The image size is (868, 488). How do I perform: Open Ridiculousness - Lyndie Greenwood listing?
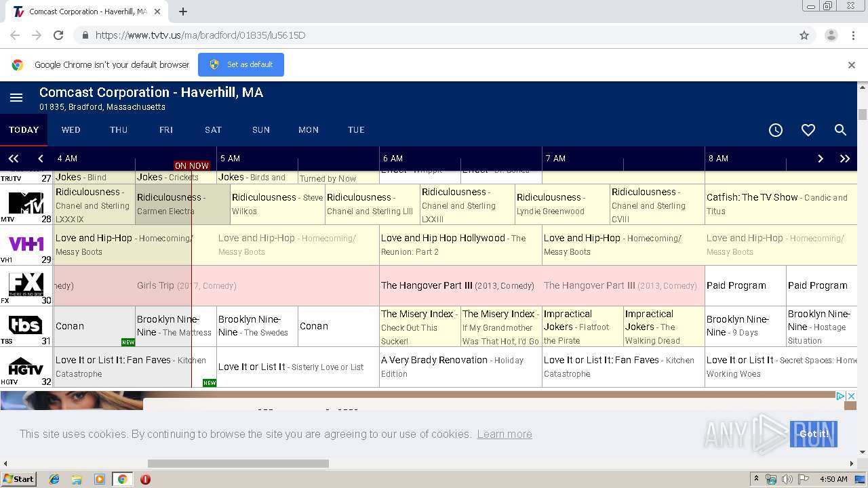click(562, 204)
